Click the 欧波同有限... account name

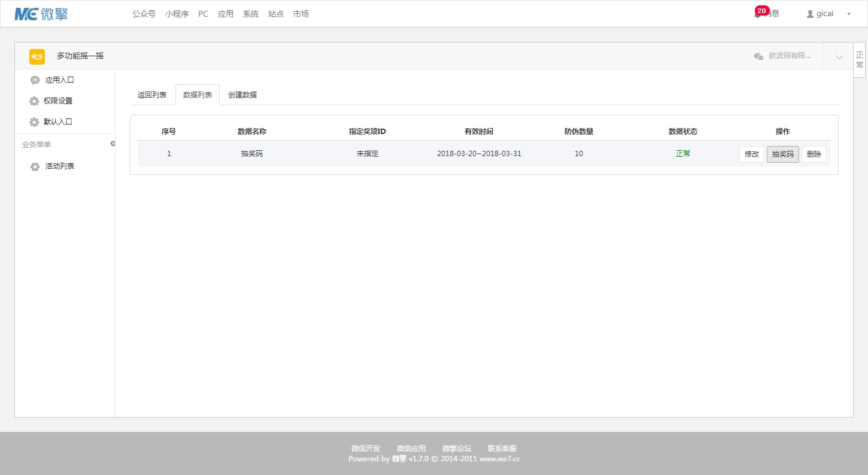click(x=790, y=56)
